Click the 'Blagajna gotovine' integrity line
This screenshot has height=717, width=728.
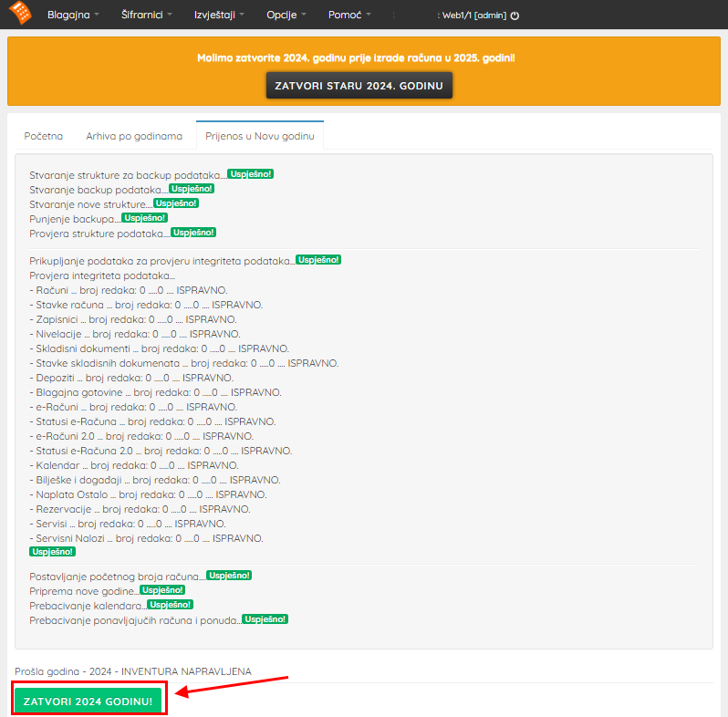155,392
